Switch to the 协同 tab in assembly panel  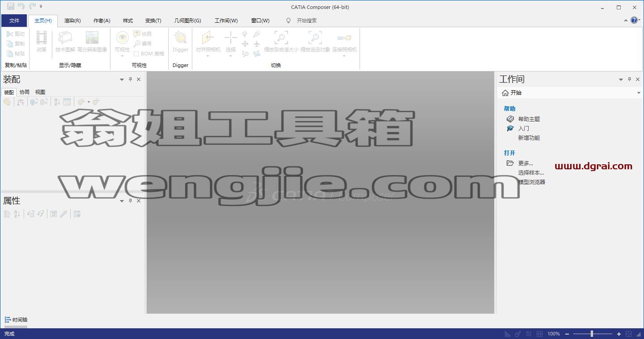point(25,92)
